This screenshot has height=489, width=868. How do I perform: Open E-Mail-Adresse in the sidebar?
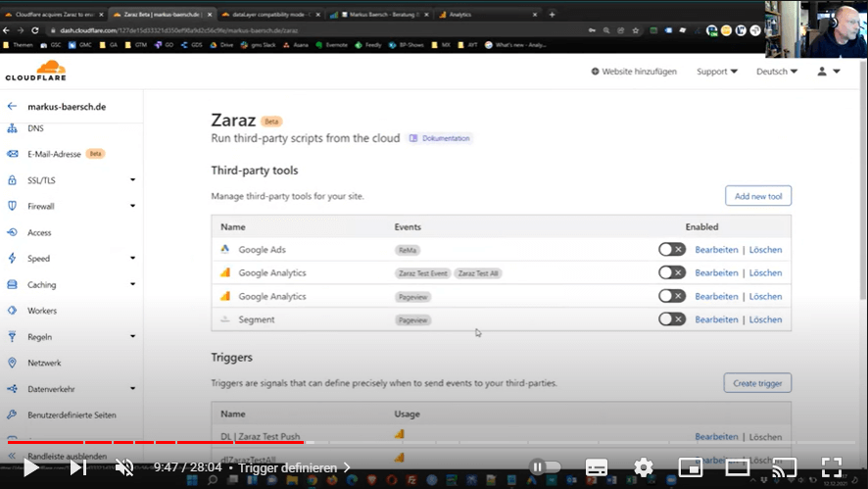tap(54, 154)
